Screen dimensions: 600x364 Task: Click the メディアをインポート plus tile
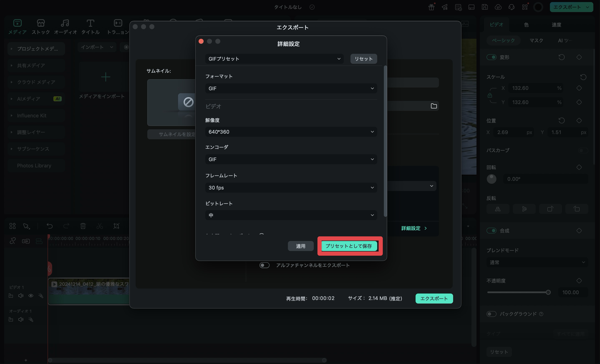tap(105, 77)
